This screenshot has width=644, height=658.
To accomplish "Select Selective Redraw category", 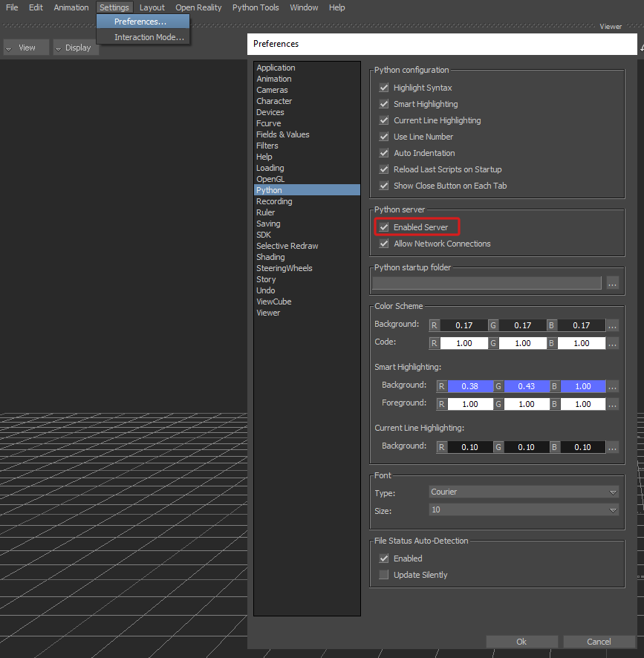I will coord(307,246).
